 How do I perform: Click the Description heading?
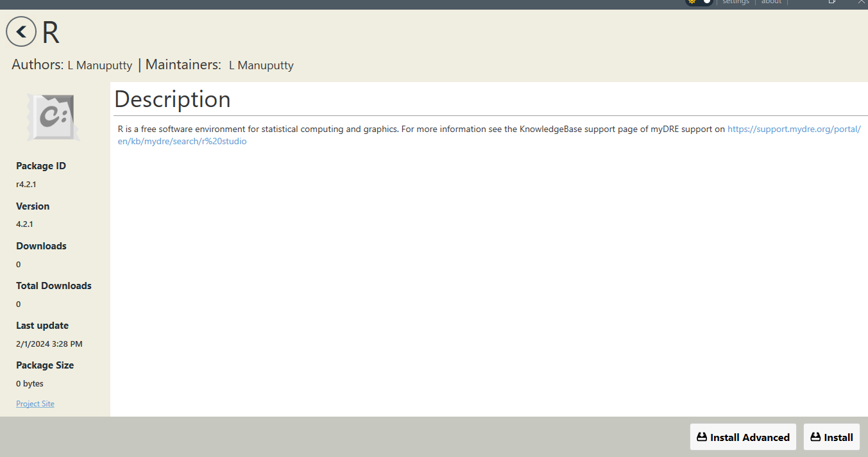pyautogui.click(x=172, y=99)
